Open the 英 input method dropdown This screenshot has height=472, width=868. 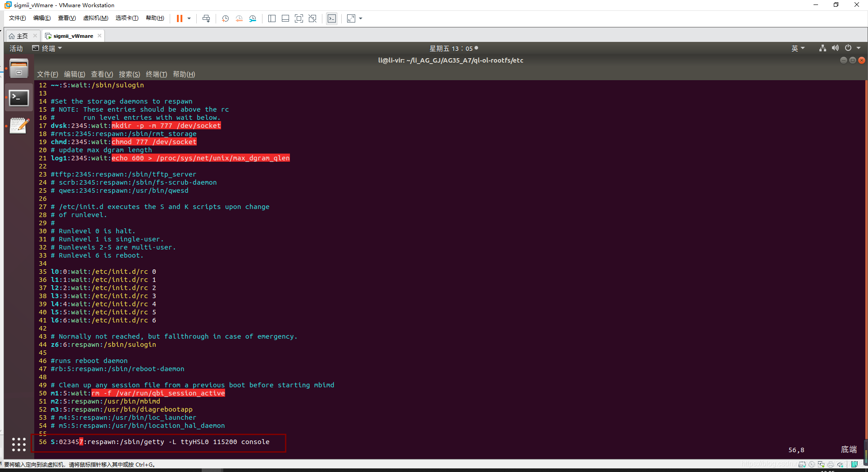point(798,48)
